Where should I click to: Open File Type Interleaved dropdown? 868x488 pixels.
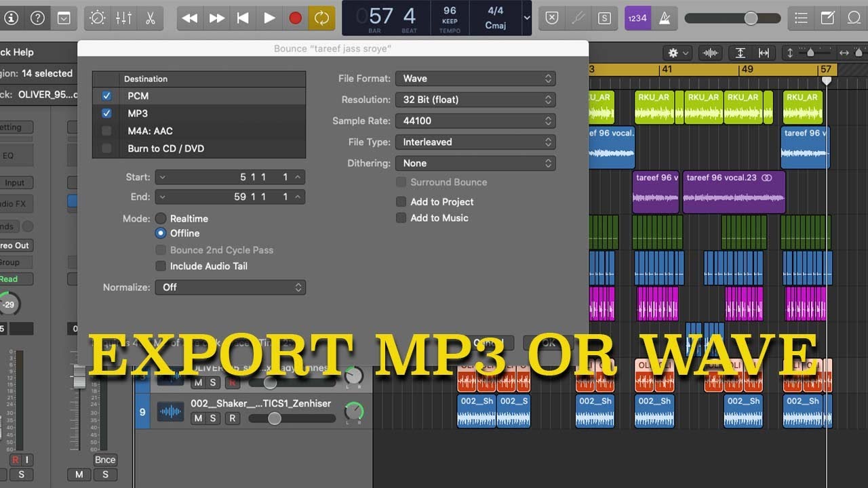pos(475,142)
